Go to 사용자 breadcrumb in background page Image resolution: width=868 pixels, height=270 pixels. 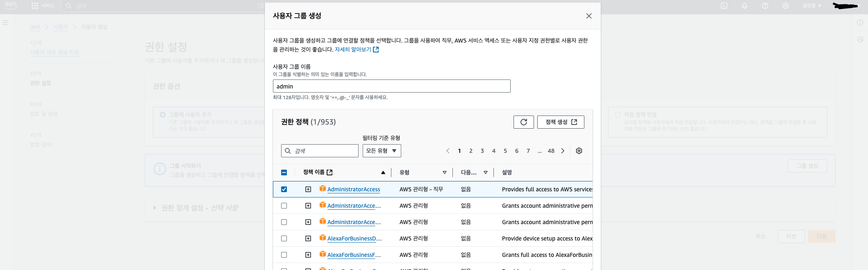coord(60,27)
